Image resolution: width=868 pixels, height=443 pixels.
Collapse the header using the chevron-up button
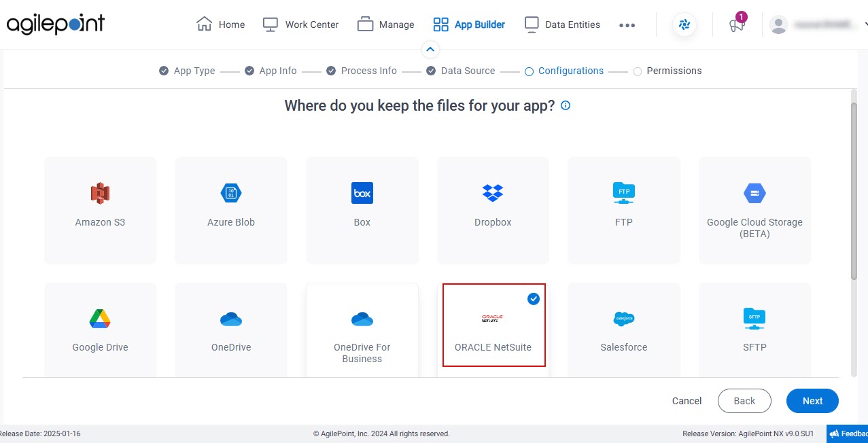[430, 50]
